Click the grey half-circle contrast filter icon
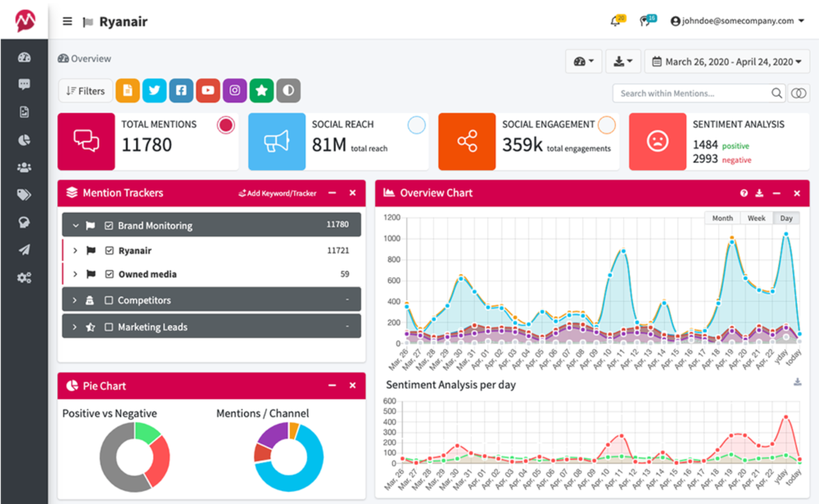 click(289, 91)
